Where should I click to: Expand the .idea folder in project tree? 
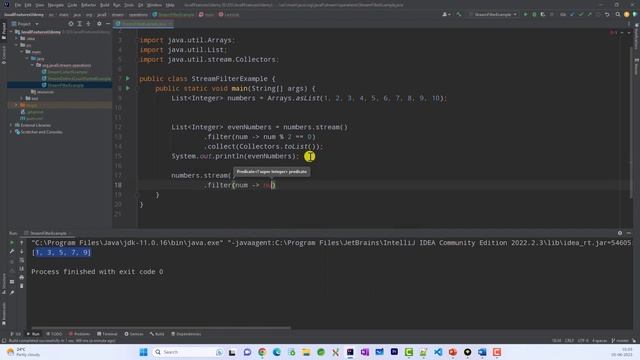(17, 38)
